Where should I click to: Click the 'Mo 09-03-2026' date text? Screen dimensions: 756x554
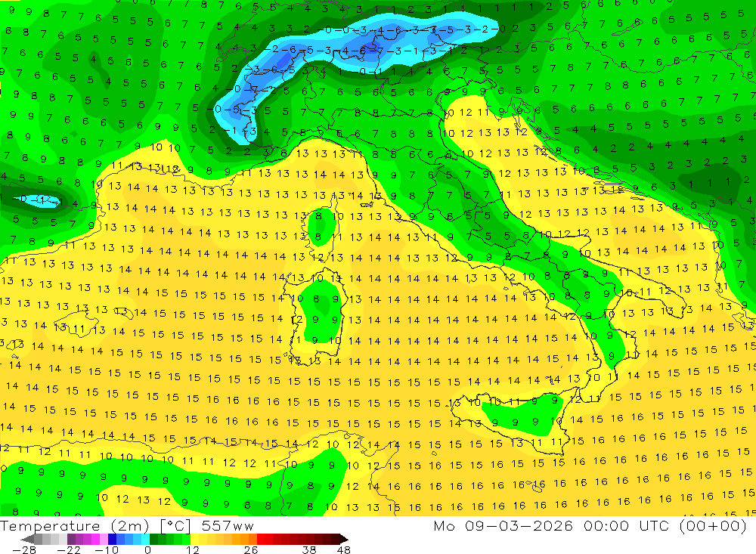click(503, 525)
